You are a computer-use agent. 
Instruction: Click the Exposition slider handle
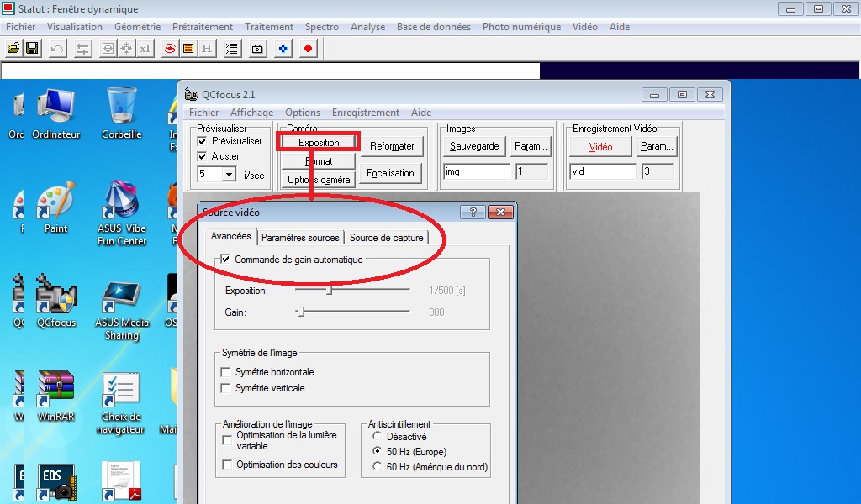(330, 290)
